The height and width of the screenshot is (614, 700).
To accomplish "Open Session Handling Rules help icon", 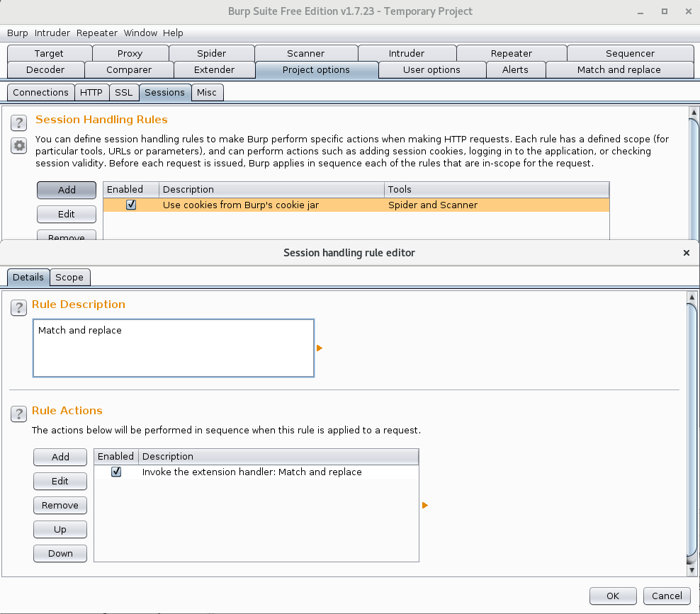I will pyautogui.click(x=18, y=123).
